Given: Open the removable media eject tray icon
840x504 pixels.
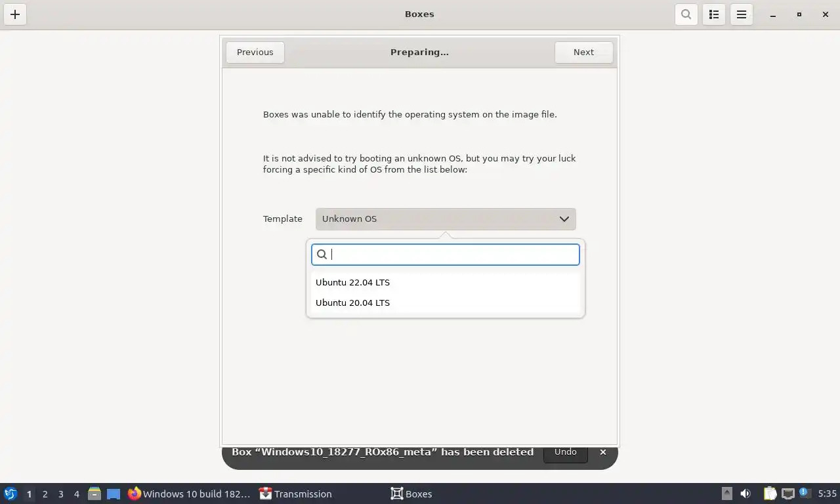Looking at the screenshot, I should [x=727, y=493].
